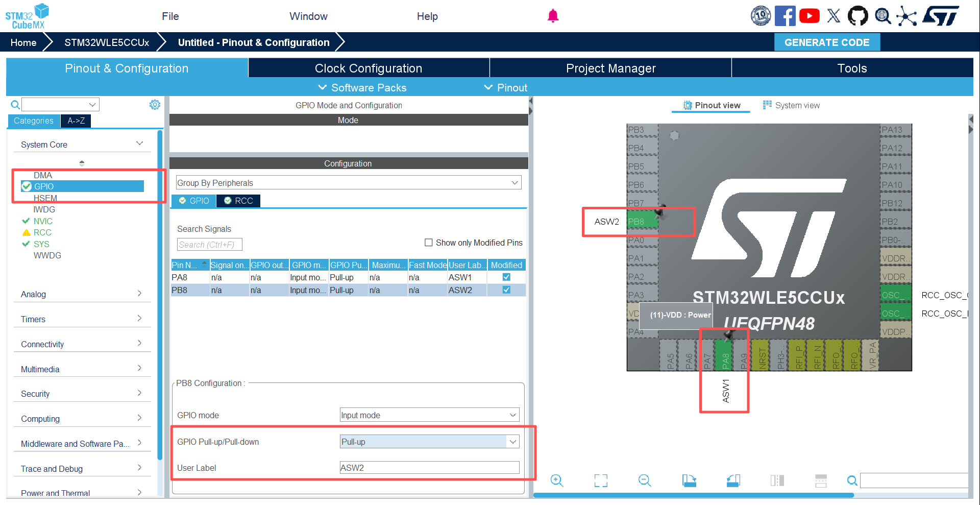This screenshot has width=980, height=505.
Task: Click the ST community network icon
Action: click(x=906, y=16)
